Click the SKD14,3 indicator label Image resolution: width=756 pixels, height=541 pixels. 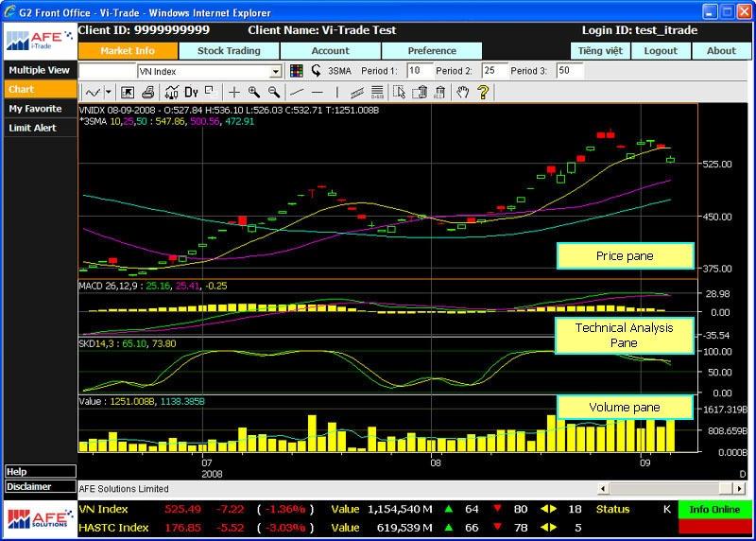tap(98, 343)
